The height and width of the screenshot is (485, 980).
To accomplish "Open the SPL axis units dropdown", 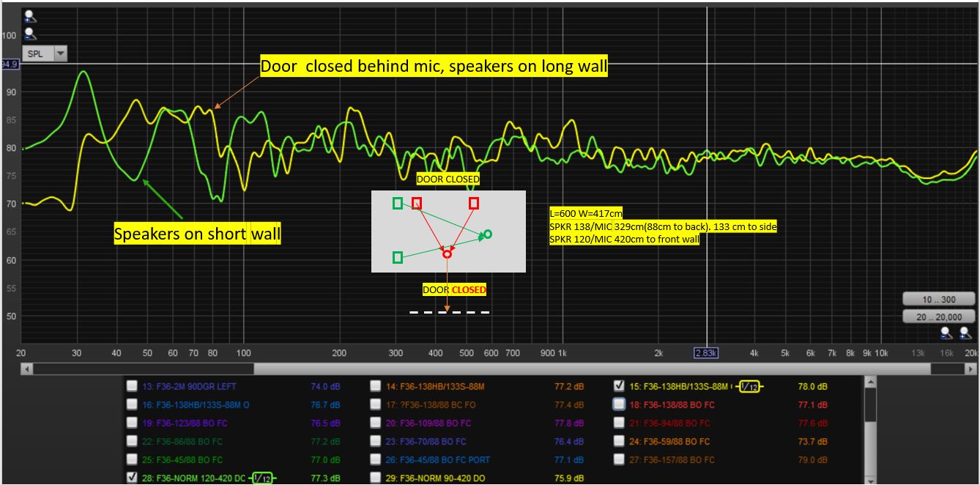I will pyautogui.click(x=43, y=53).
